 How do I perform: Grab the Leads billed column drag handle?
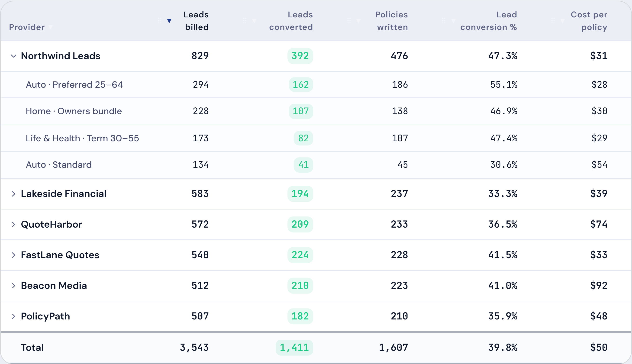pyautogui.click(x=160, y=21)
